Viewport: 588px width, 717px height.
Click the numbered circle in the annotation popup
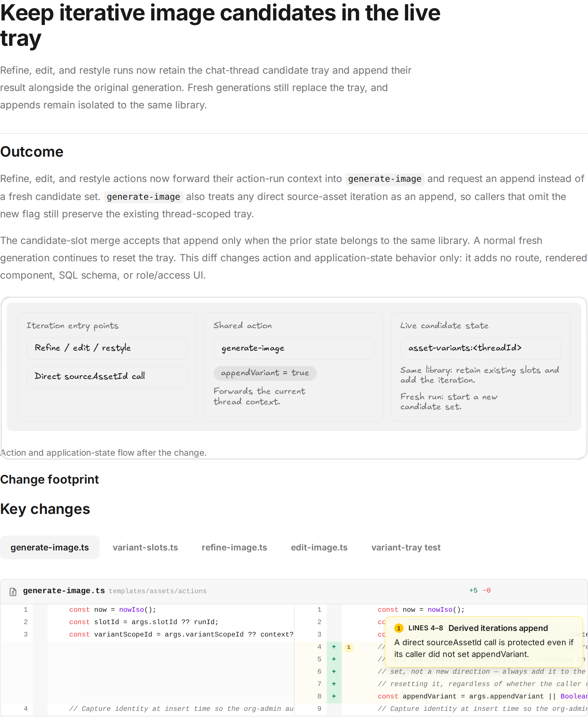tap(399, 628)
